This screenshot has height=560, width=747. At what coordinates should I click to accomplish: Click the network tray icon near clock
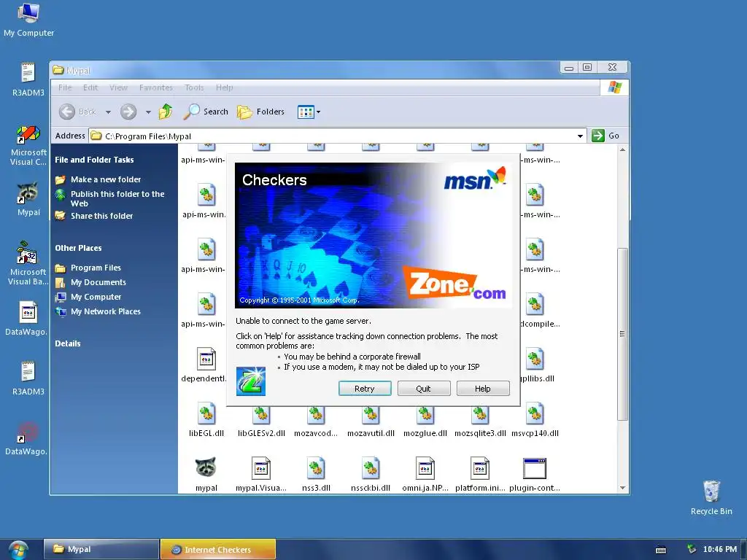click(x=692, y=549)
